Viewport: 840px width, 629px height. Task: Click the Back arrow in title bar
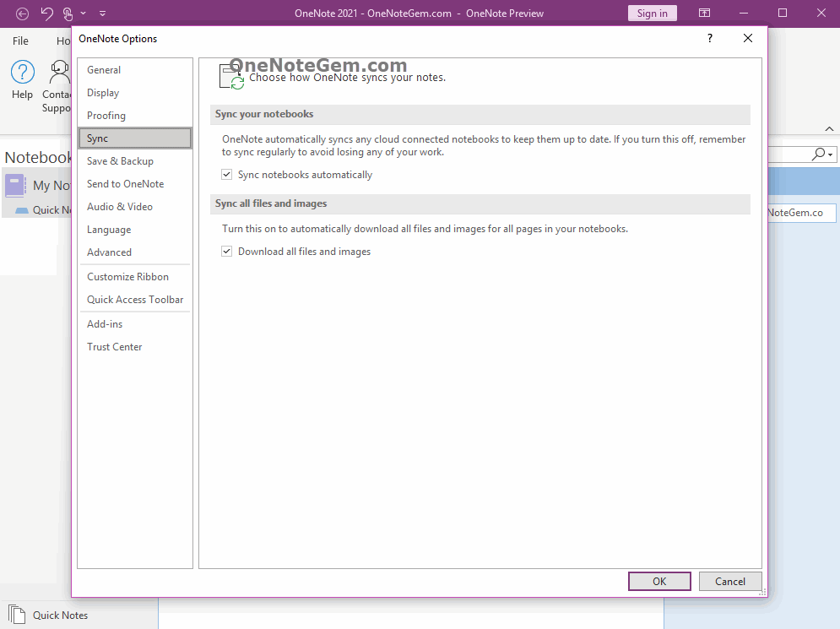[22, 14]
